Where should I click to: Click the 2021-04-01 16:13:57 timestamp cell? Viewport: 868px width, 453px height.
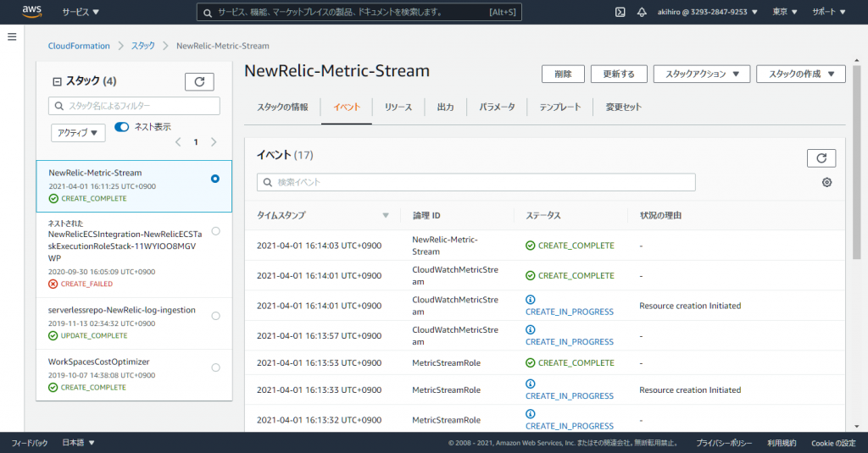click(x=319, y=336)
